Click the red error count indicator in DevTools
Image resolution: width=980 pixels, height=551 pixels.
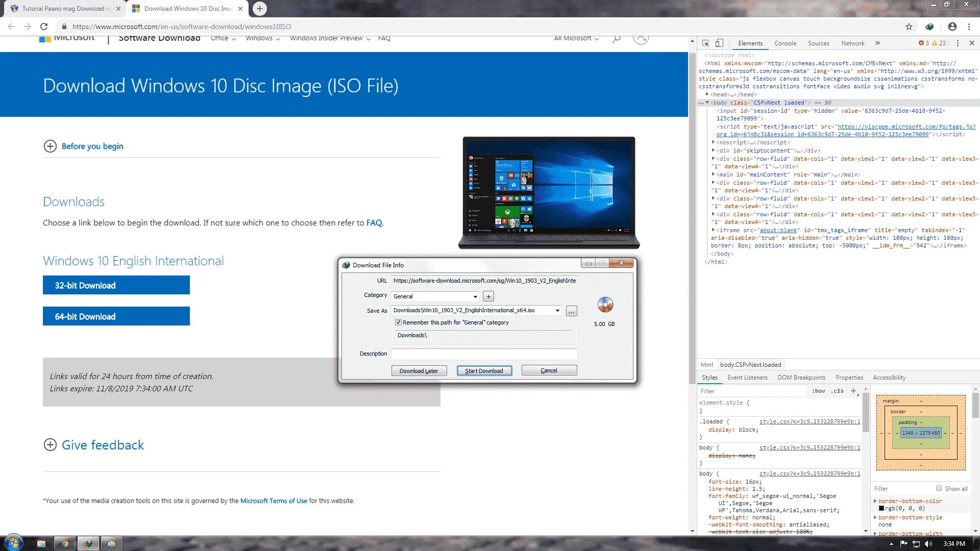[924, 43]
